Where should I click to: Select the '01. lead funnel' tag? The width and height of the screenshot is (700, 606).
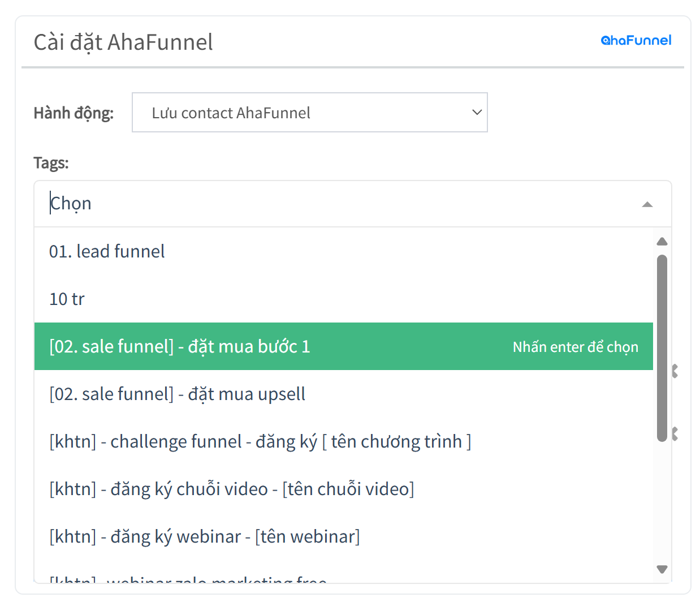pos(344,251)
